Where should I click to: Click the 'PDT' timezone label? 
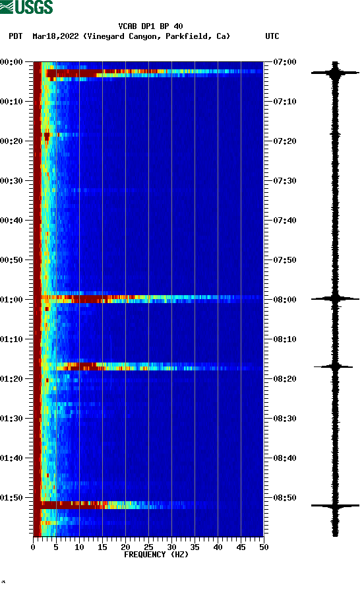15,36
